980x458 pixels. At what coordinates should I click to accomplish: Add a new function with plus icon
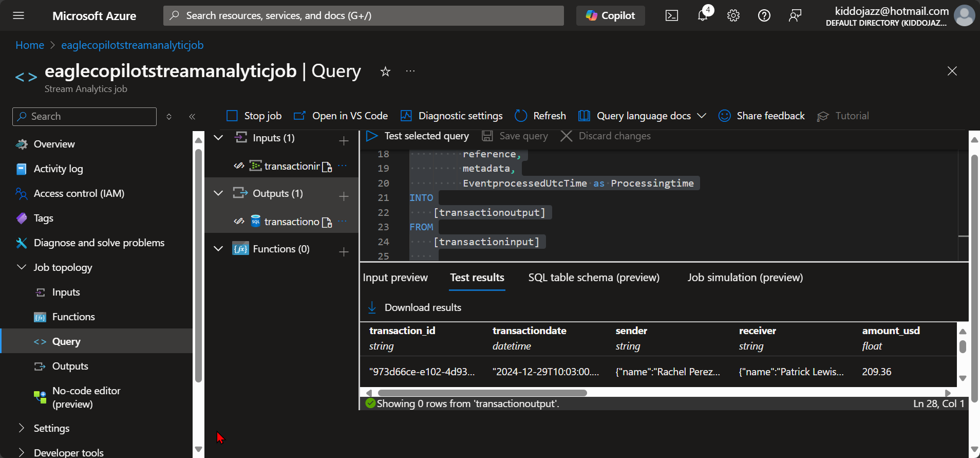[x=344, y=251]
